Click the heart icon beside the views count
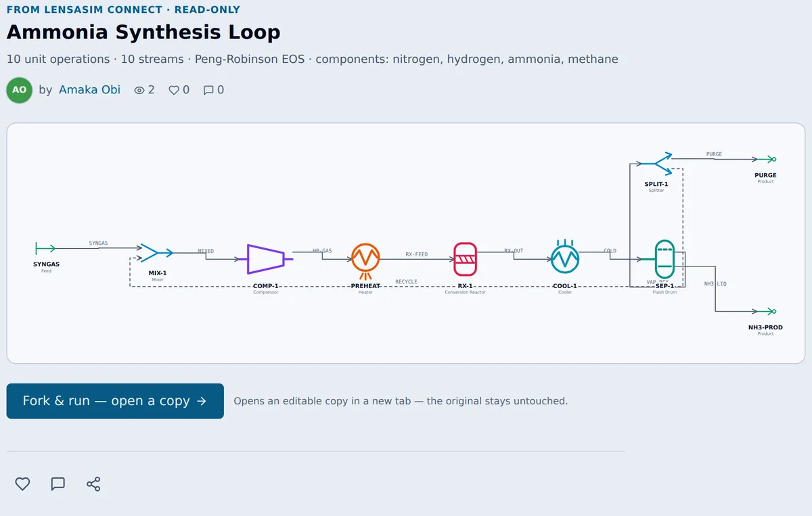The width and height of the screenshot is (812, 516). pyautogui.click(x=174, y=90)
